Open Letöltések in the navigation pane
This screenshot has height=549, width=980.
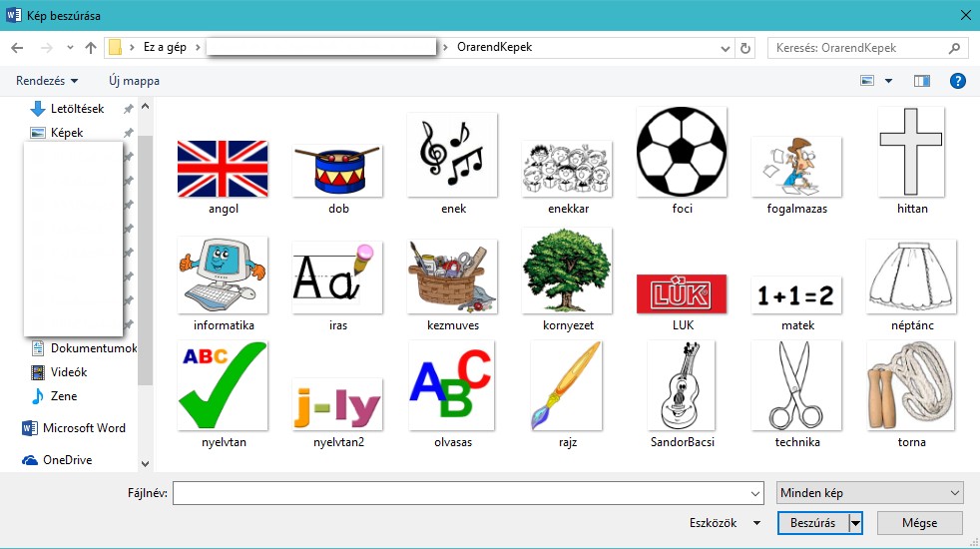tap(77, 109)
